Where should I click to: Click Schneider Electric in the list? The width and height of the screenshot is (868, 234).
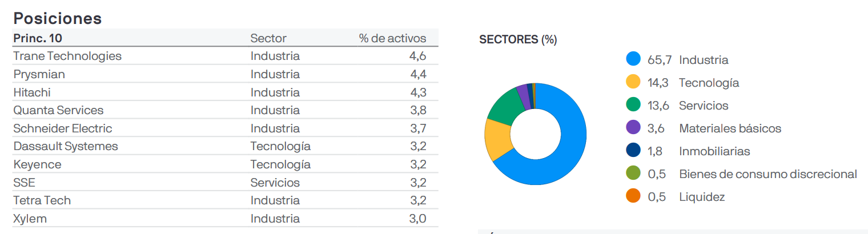[x=63, y=128]
